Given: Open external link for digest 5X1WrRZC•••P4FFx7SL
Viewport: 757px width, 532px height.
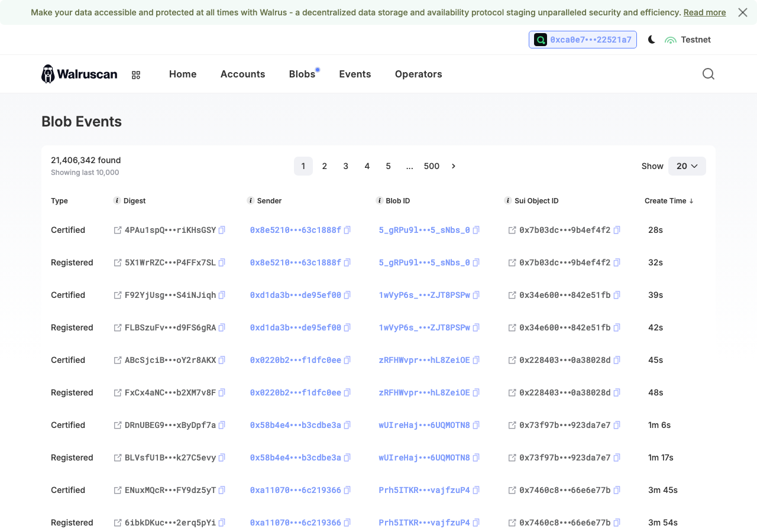Looking at the screenshot, I should click(118, 262).
